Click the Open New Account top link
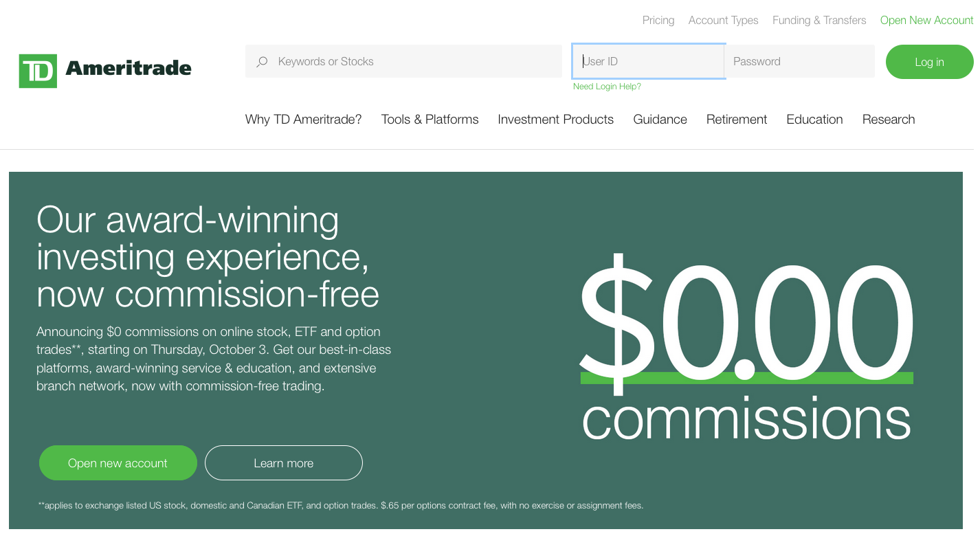This screenshot has width=980, height=536. pyautogui.click(x=926, y=21)
